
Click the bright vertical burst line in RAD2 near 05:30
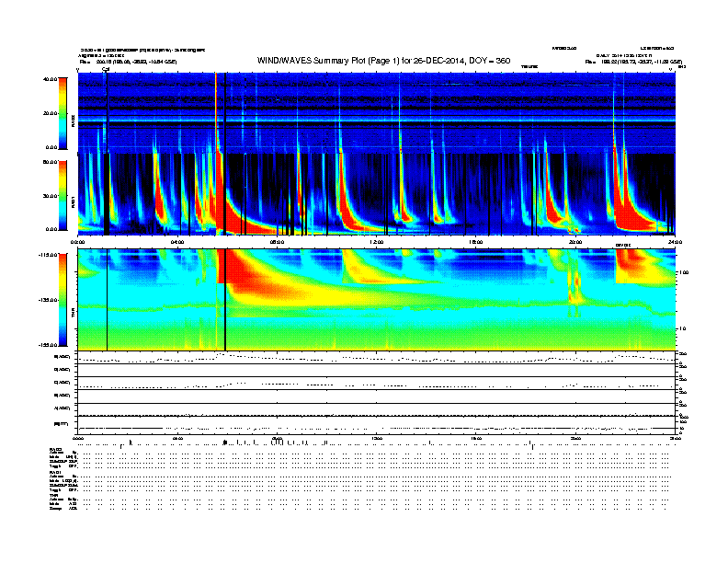(x=216, y=113)
